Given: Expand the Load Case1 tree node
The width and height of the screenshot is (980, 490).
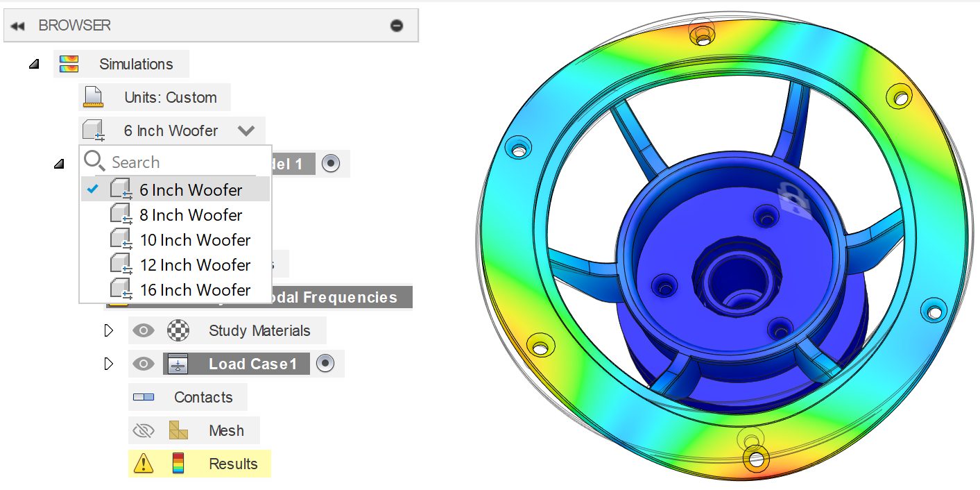Looking at the screenshot, I should pyautogui.click(x=108, y=364).
